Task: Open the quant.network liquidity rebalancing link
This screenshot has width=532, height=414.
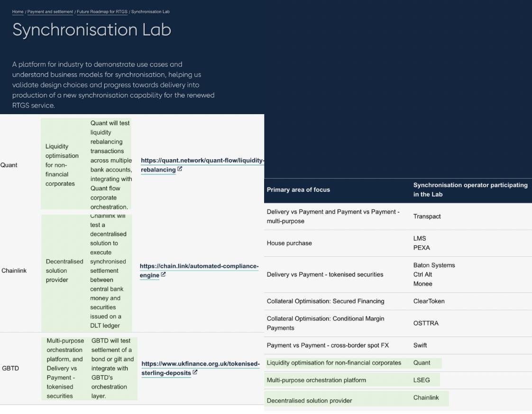Action: click(202, 165)
